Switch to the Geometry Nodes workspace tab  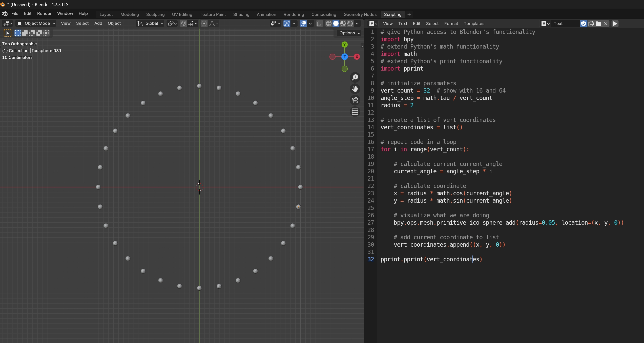coord(360,14)
